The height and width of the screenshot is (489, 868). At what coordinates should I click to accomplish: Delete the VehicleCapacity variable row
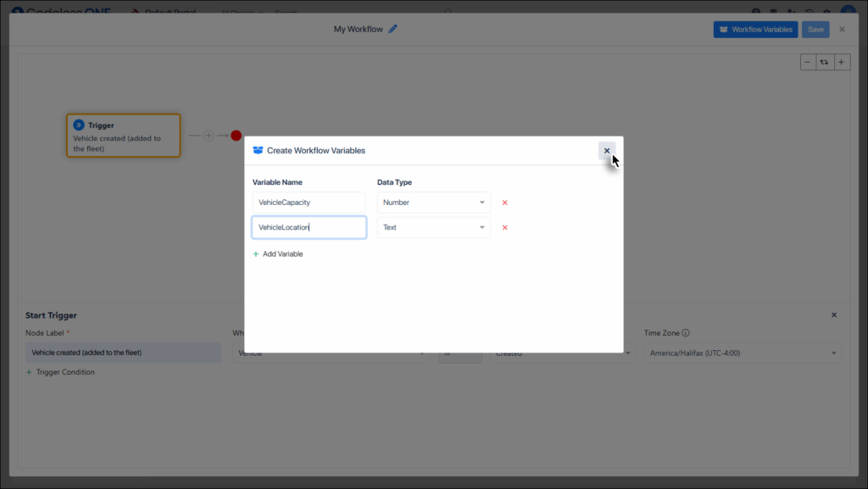504,203
